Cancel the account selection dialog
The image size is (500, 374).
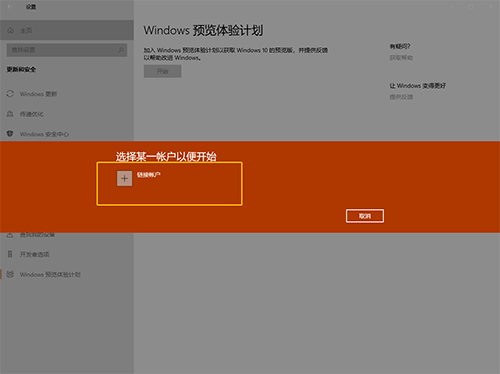[x=365, y=216]
